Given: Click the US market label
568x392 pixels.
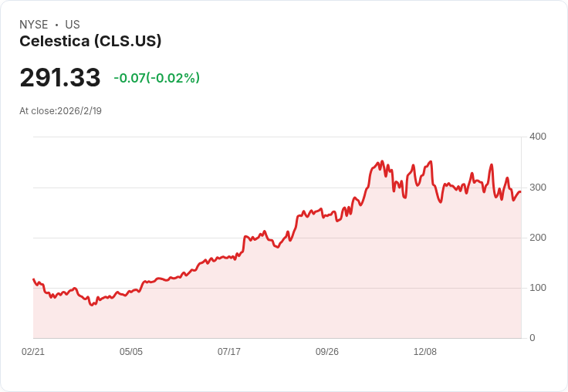Looking at the screenshot, I should click(73, 25).
